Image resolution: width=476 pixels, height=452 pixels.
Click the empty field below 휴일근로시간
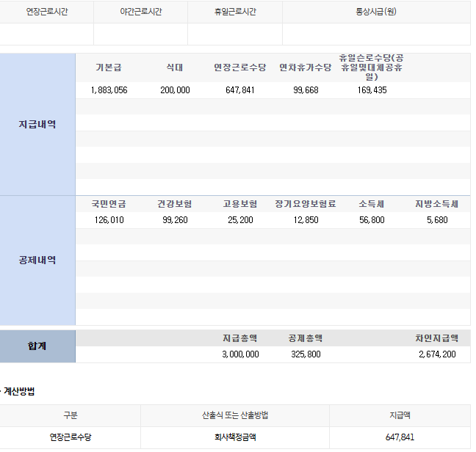click(x=235, y=34)
